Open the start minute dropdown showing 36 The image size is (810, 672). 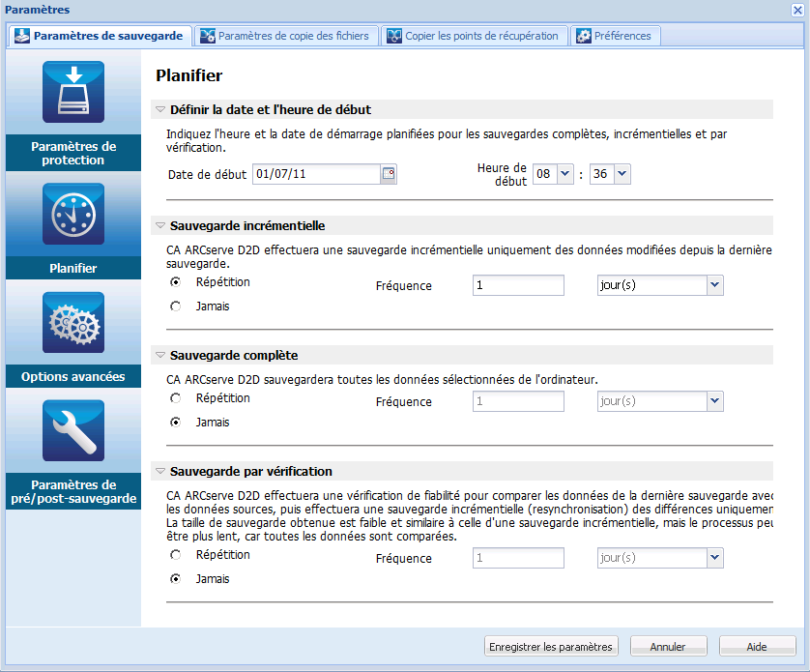pyautogui.click(x=622, y=174)
